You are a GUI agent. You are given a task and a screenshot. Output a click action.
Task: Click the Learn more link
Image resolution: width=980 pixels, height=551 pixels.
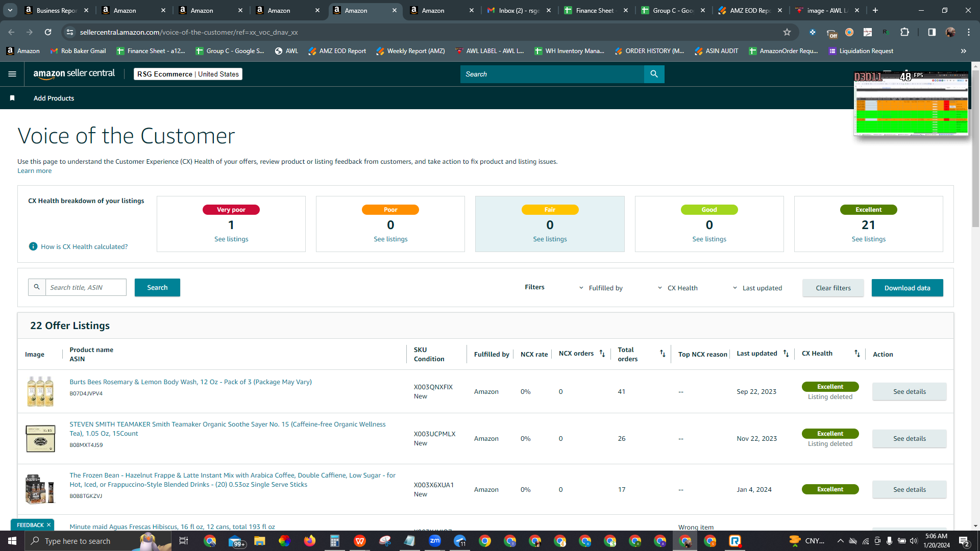click(35, 171)
